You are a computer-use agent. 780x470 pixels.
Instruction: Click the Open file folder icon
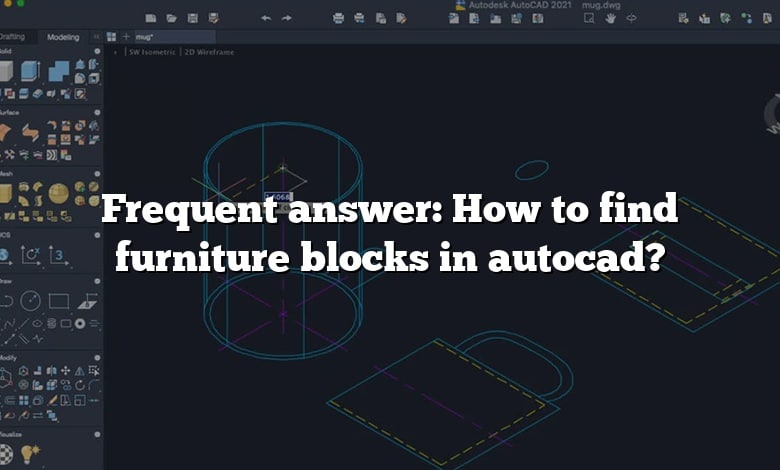[172, 18]
